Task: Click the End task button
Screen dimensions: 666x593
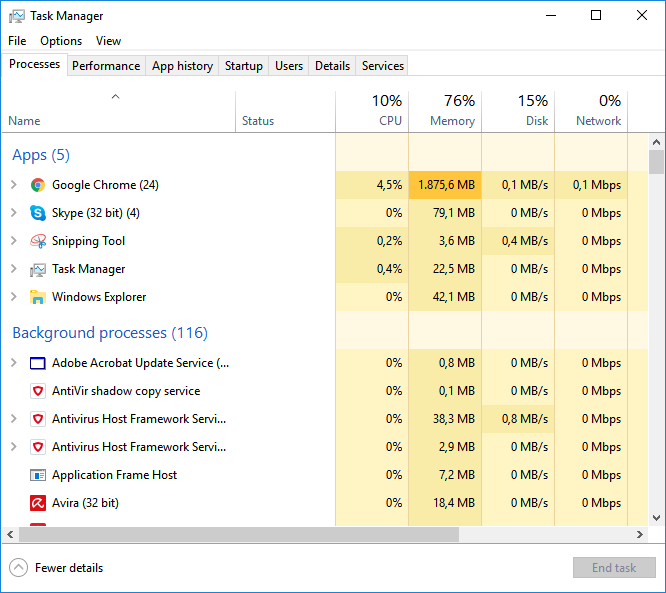Action: tap(614, 568)
